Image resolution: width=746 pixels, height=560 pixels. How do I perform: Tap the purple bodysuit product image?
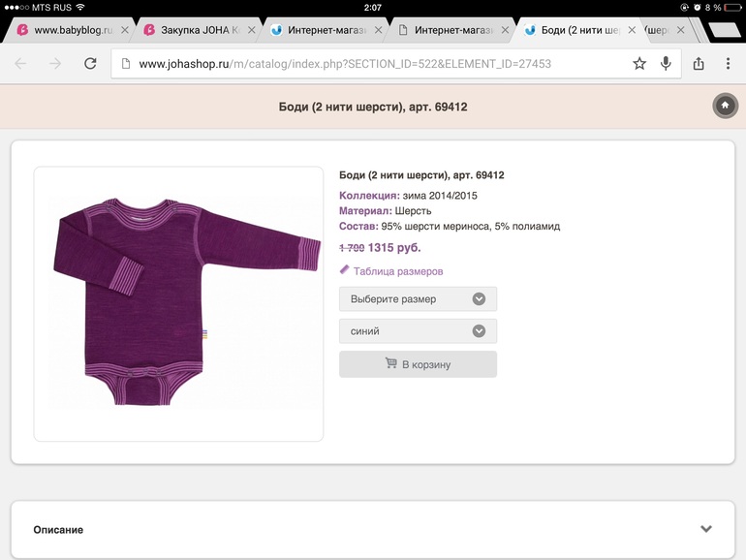(x=179, y=302)
